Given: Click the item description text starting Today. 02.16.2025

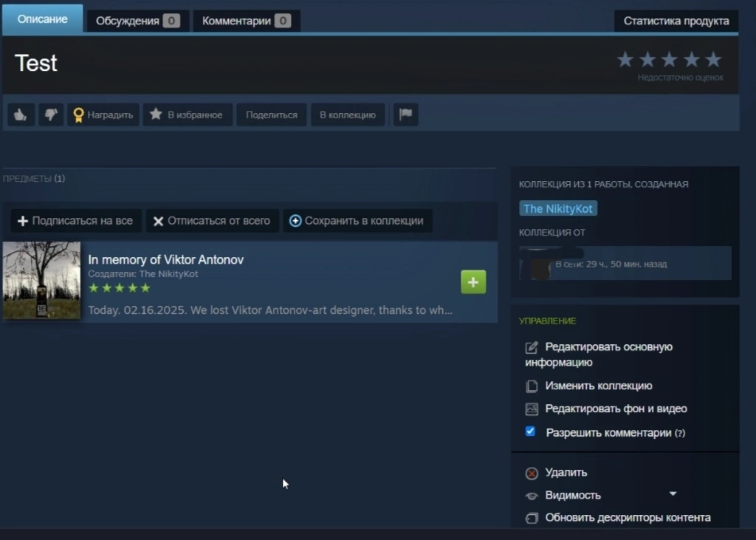Looking at the screenshot, I should (270, 310).
